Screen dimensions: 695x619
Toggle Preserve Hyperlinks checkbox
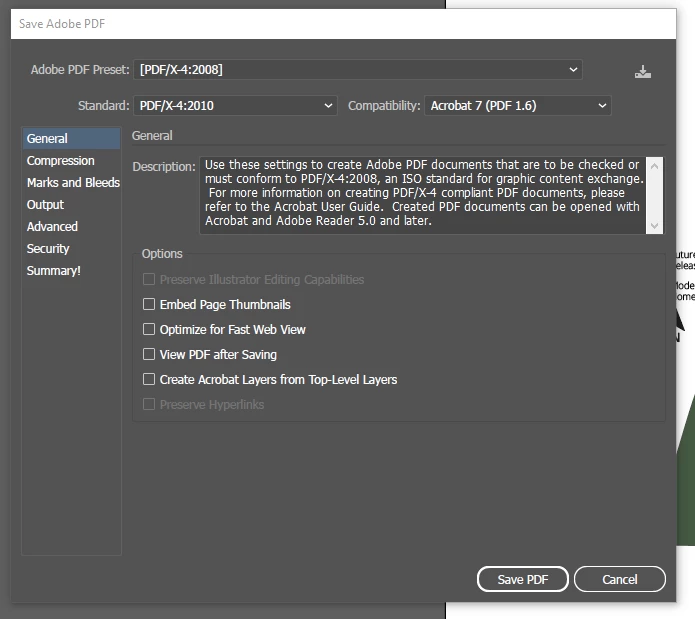click(x=149, y=404)
